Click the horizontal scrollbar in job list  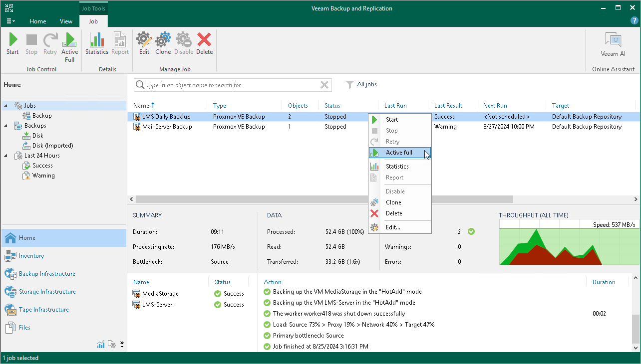pos(250,199)
